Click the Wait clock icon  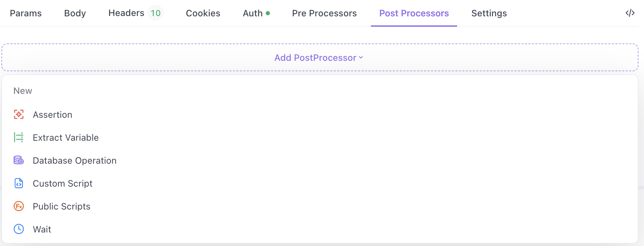click(x=19, y=229)
